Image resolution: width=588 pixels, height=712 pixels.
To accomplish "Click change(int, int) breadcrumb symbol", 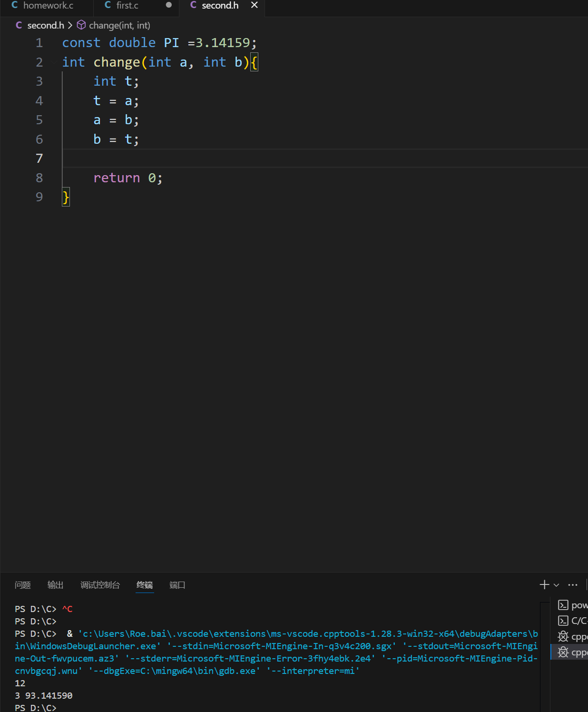I will tap(119, 25).
